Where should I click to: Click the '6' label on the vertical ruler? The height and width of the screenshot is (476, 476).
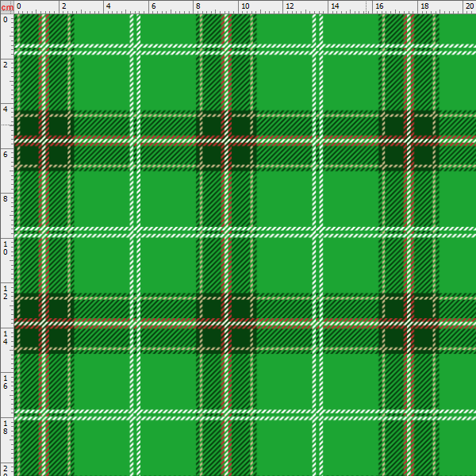[6, 154]
